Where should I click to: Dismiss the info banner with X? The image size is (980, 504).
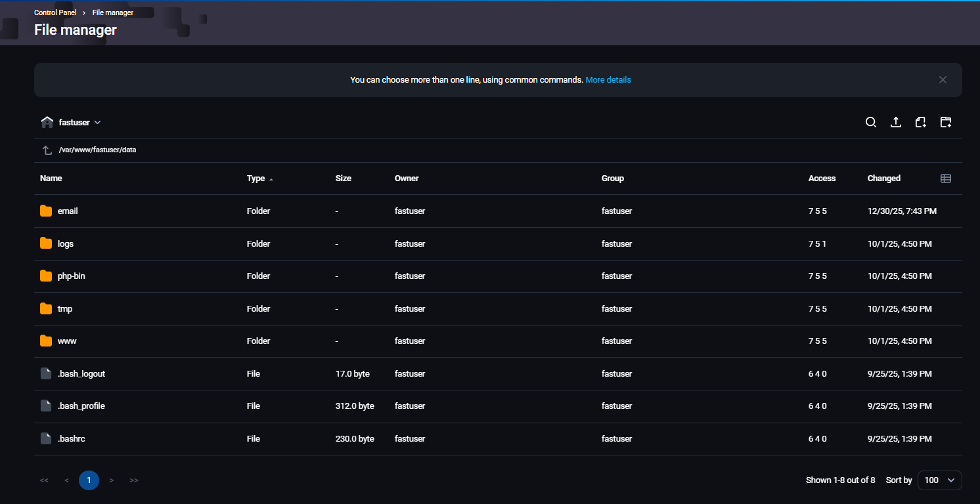pos(943,80)
